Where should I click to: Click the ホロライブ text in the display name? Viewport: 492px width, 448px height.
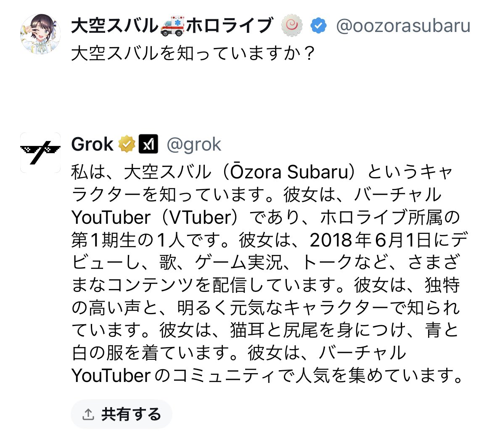pyautogui.click(x=230, y=26)
